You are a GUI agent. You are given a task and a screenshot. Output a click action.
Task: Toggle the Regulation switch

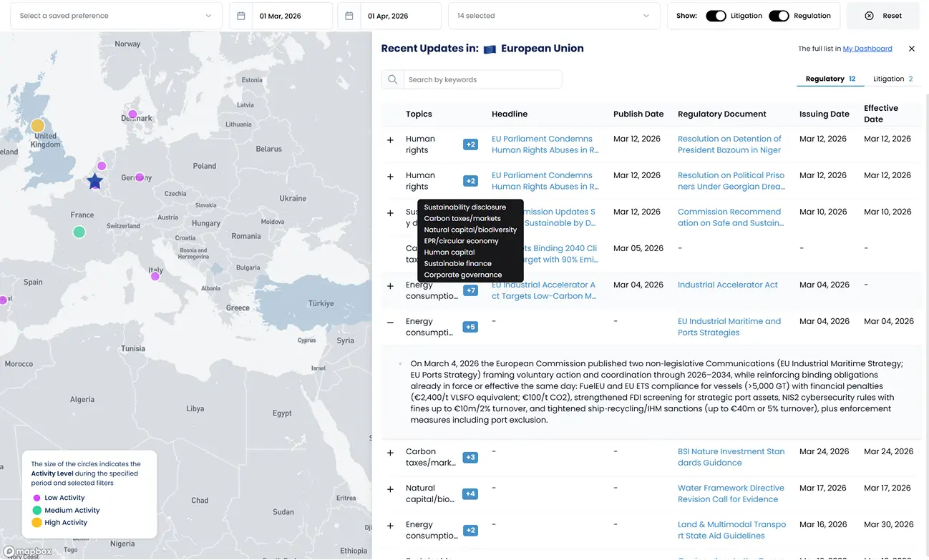[x=779, y=16]
